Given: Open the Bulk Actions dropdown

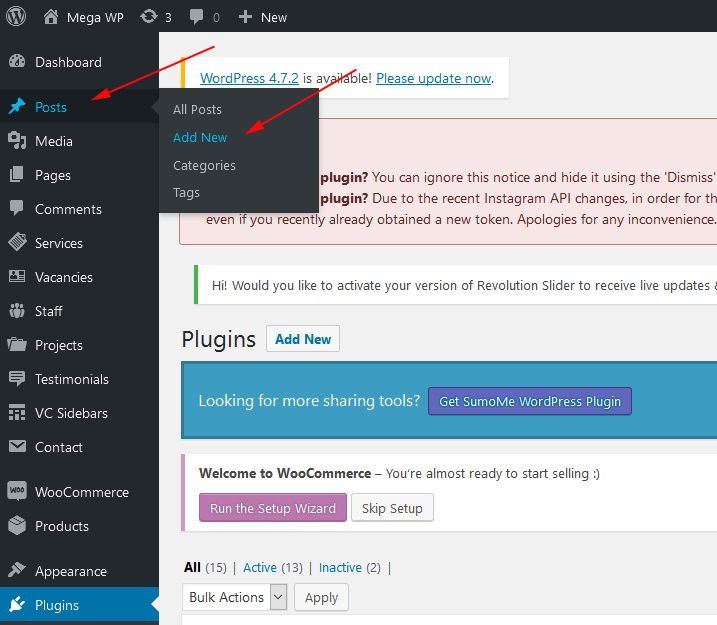Looking at the screenshot, I should pos(234,597).
